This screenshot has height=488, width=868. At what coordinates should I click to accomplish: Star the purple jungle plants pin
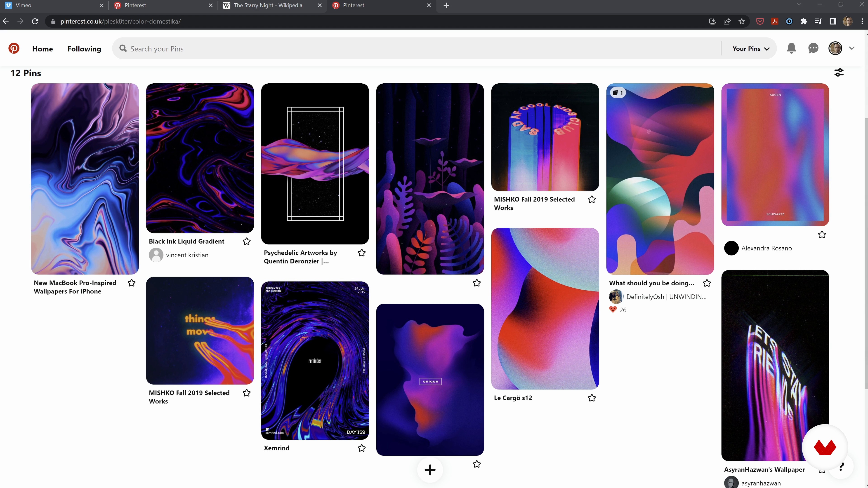point(476,283)
